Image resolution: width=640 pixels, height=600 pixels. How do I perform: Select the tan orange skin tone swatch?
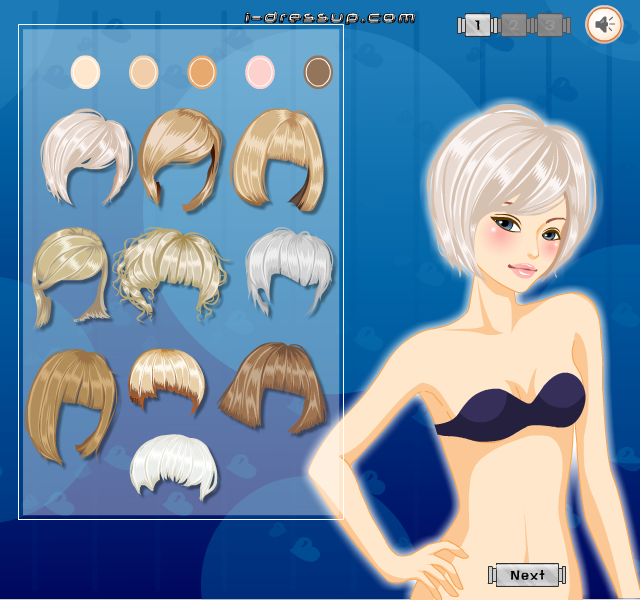[x=202, y=72]
